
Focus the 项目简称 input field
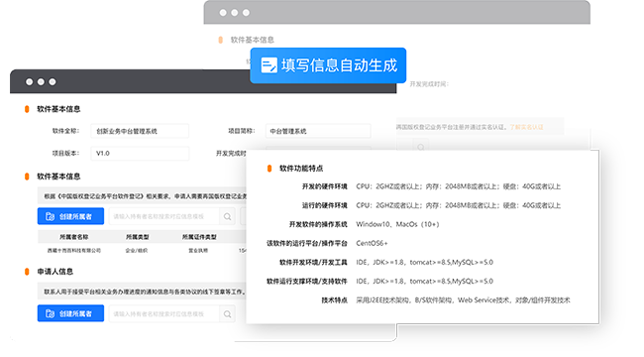pos(318,131)
